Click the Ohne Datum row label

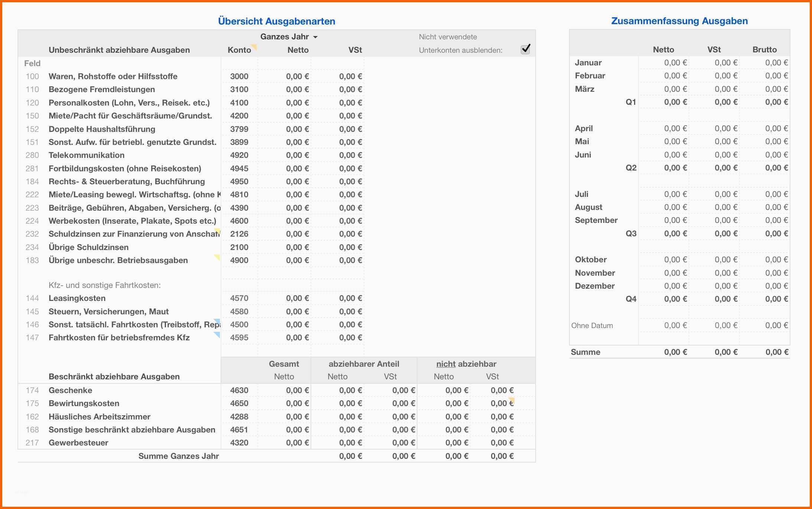[592, 326]
